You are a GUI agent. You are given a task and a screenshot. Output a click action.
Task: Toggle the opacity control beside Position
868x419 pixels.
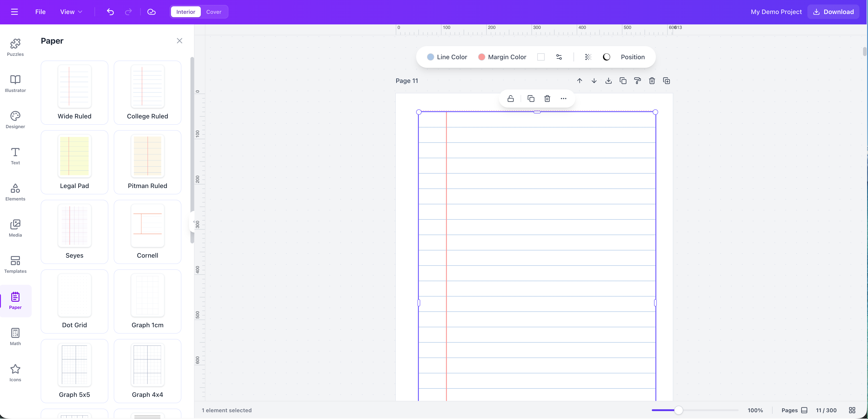606,57
